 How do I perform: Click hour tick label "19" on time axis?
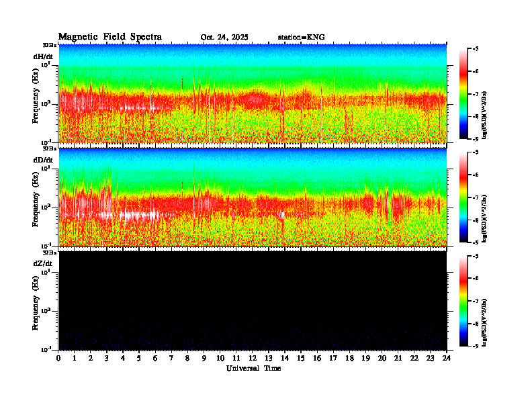[365, 358]
